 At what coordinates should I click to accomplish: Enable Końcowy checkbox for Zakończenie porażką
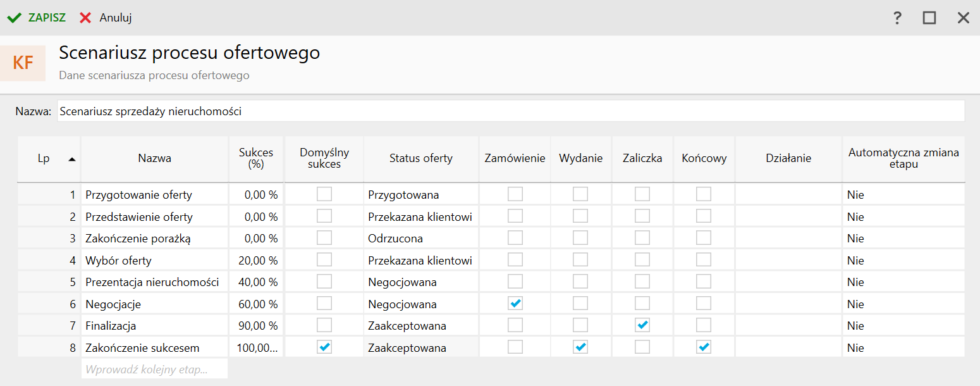pyautogui.click(x=704, y=238)
